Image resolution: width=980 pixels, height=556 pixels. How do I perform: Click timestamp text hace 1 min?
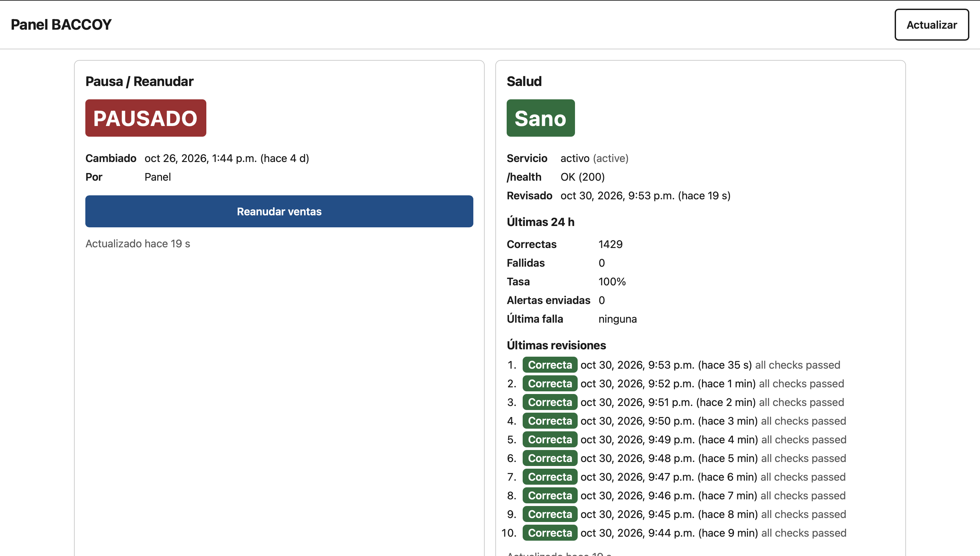click(x=727, y=383)
